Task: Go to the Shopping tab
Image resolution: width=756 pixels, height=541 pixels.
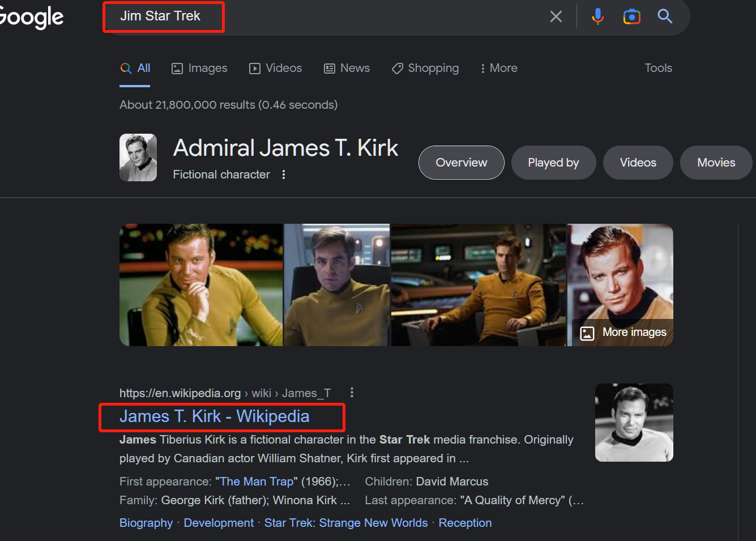Action: pyautogui.click(x=425, y=68)
